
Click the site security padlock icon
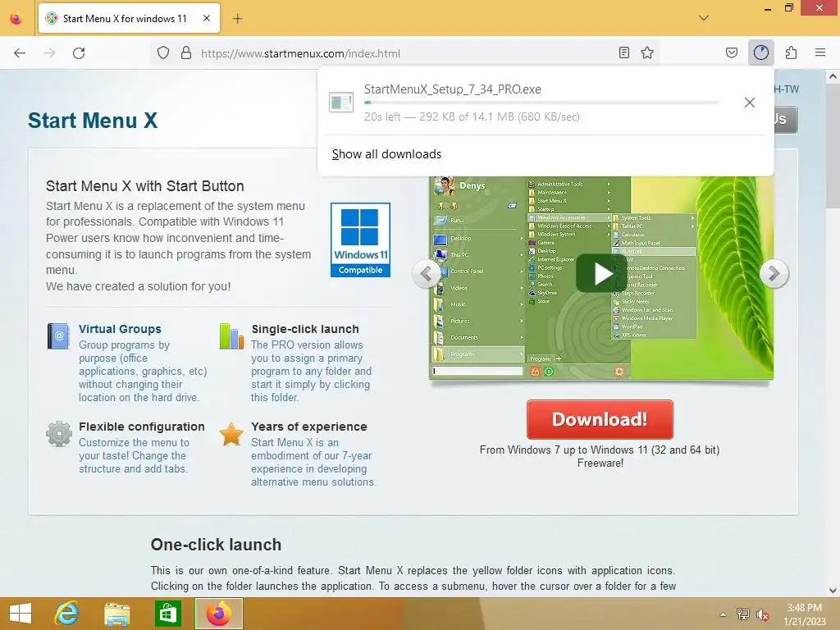coord(186,53)
